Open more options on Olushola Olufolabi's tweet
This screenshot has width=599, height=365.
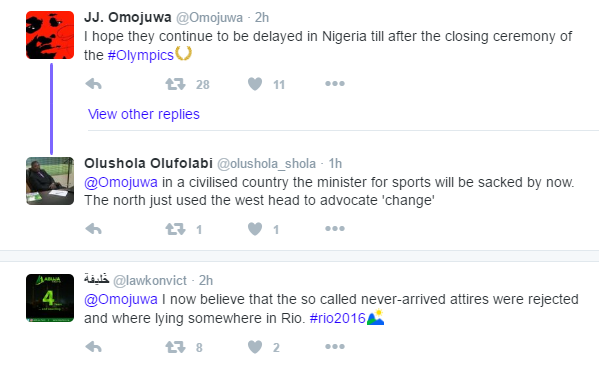click(335, 229)
